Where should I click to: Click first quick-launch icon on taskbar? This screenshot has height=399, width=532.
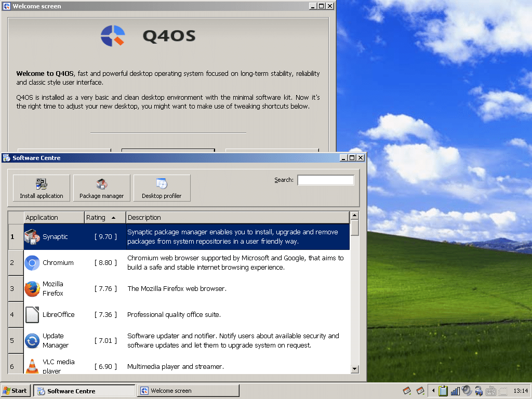[x=407, y=391]
